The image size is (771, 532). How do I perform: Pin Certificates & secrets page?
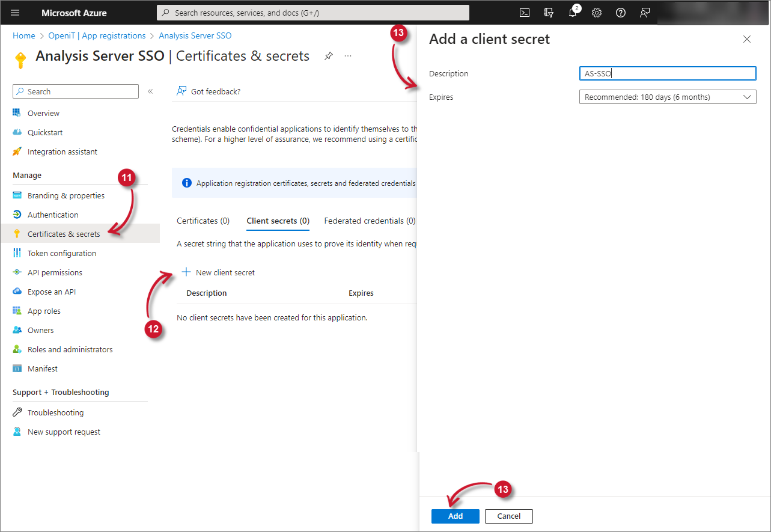click(x=328, y=56)
